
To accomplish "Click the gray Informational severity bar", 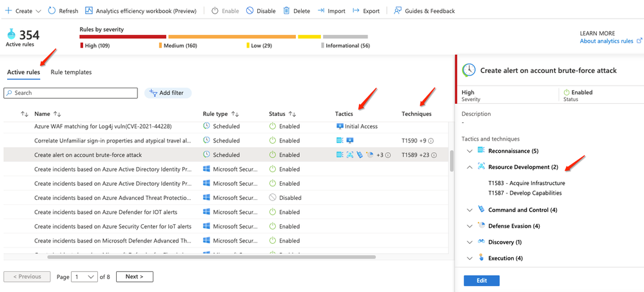I will (x=346, y=37).
